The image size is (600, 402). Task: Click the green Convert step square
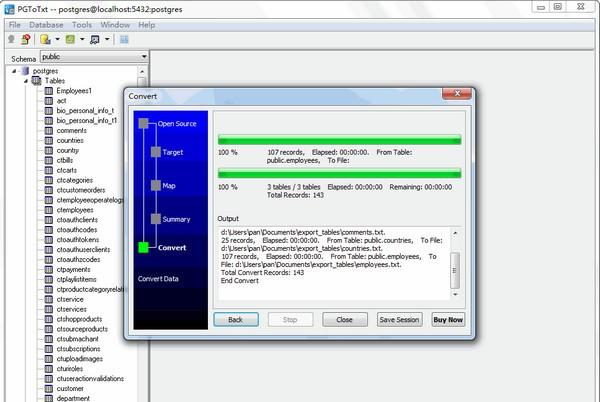tap(144, 247)
